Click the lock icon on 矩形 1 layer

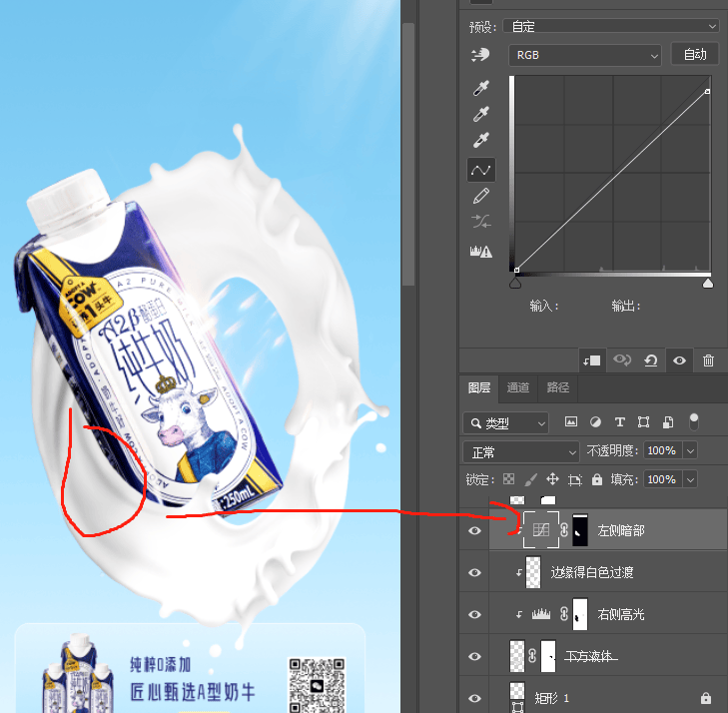(706, 698)
